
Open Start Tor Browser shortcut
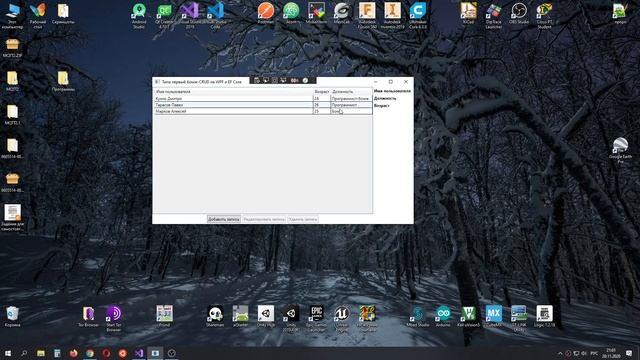(x=113, y=318)
